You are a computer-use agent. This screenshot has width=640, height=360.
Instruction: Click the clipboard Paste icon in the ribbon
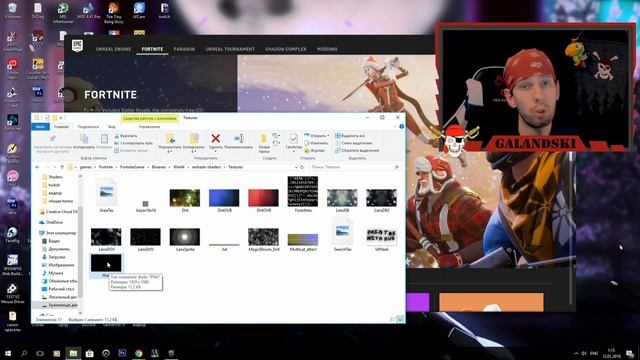104,139
